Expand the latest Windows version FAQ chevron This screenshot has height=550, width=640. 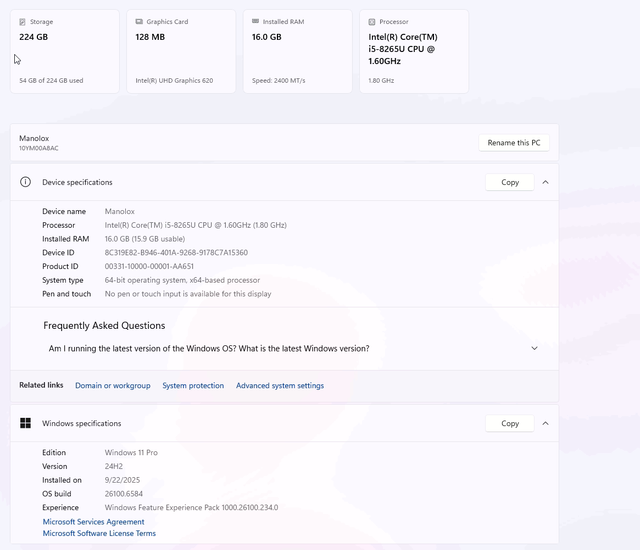[534, 348]
